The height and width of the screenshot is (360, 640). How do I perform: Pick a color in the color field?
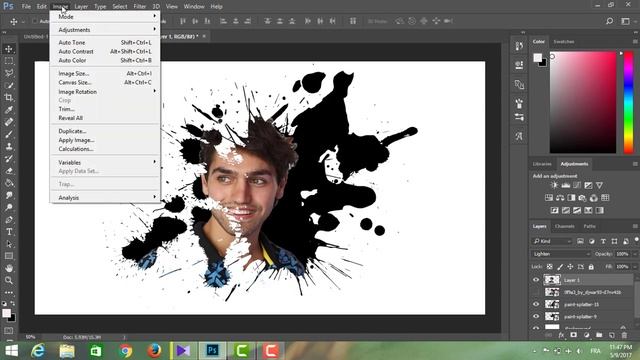[x=582, y=102]
